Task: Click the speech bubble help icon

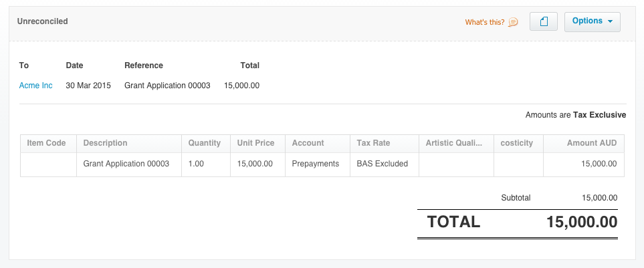Action: pyautogui.click(x=513, y=22)
